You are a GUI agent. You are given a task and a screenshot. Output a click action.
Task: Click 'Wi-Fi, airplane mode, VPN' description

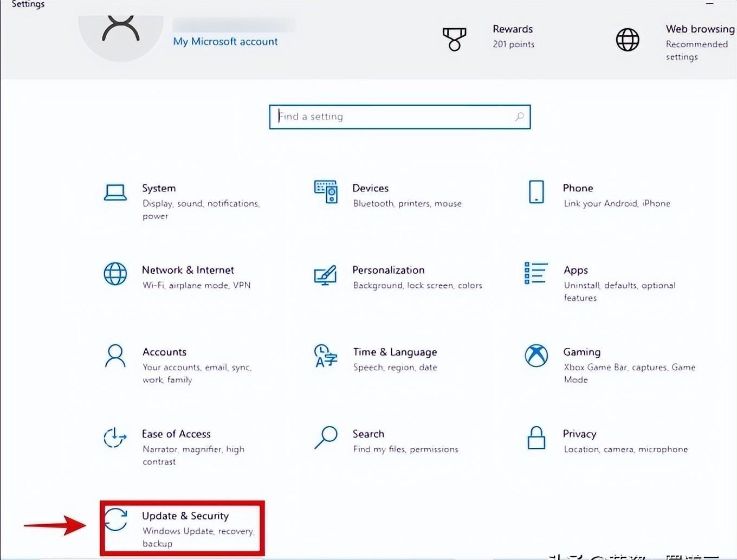point(197,286)
